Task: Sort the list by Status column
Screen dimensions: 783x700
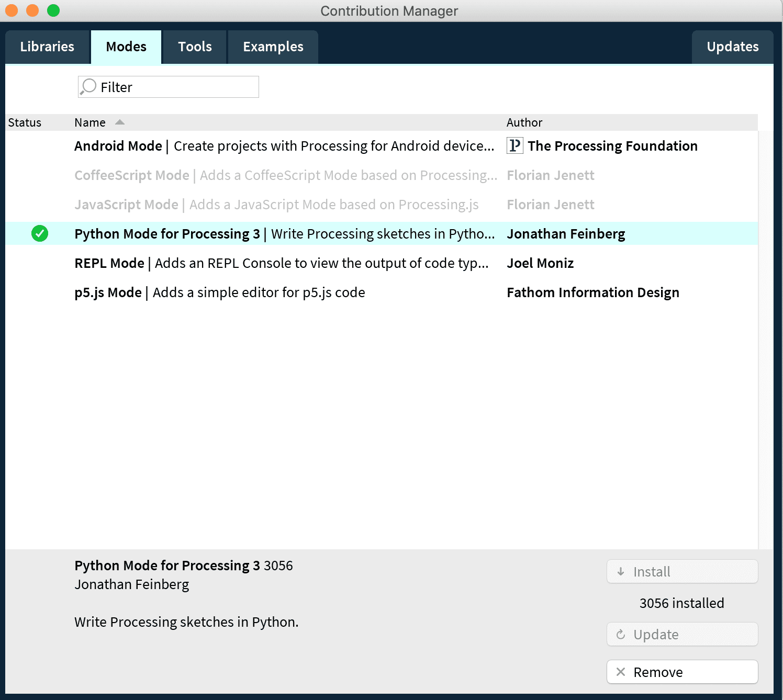Action: [25, 122]
